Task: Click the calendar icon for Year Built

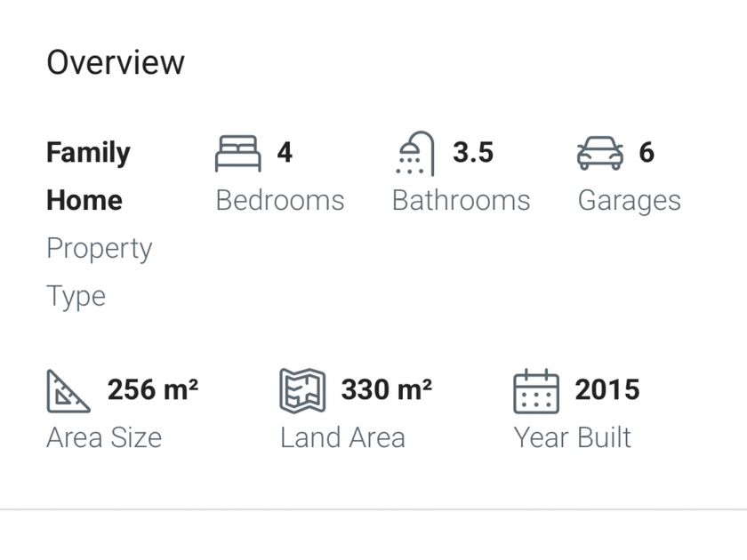Action: click(x=536, y=391)
